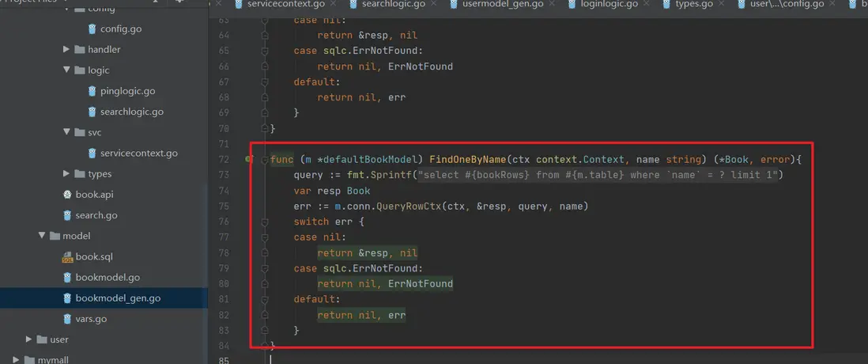Click the folder icon of the handler directory
The height and width of the screenshot is (364, 868).
(79, 49)
